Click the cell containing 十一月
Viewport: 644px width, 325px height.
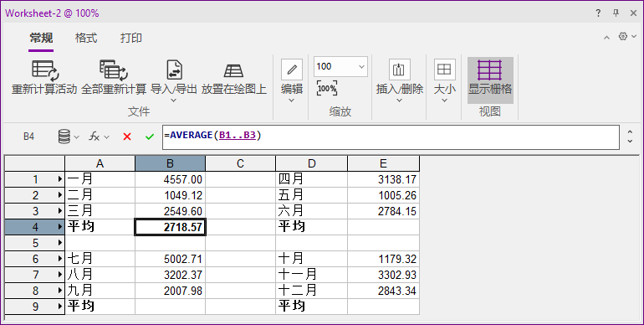[x=311, y=275]
